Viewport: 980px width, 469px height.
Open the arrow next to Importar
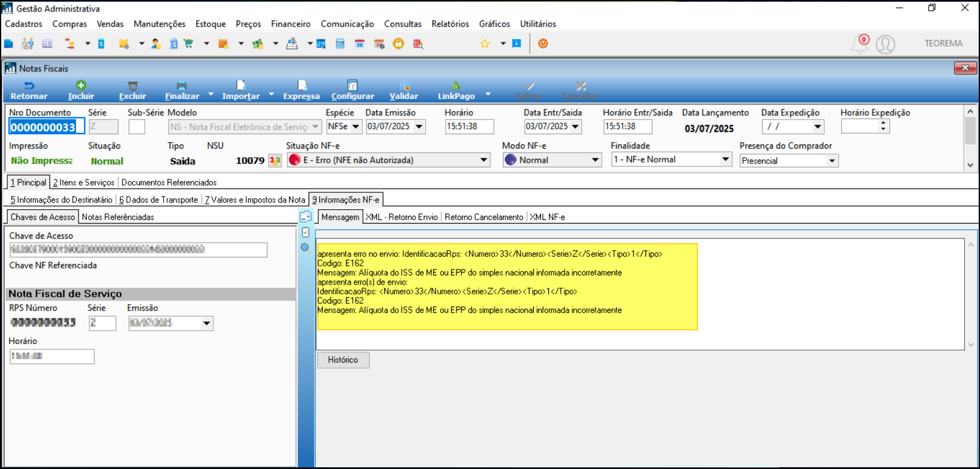point(271,94)
